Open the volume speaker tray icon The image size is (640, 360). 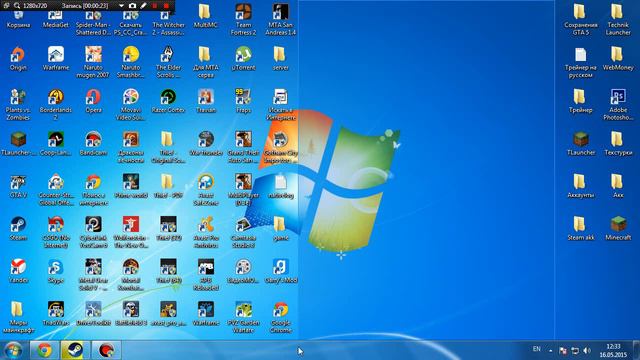[x=587, y=351]
